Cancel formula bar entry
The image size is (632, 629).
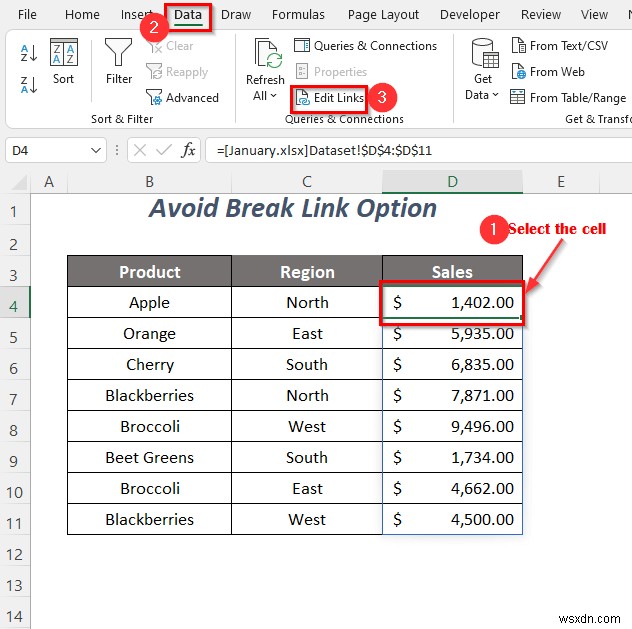point(139,151)
